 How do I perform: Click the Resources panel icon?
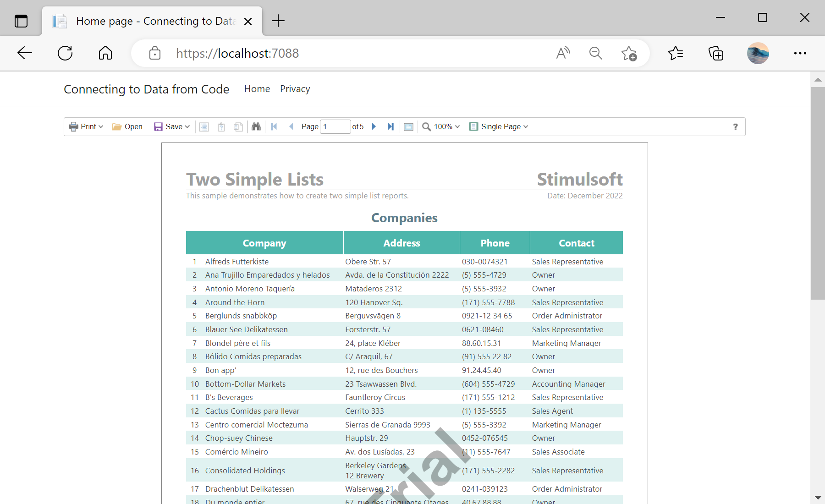pyautogui.click(x=238, y=127)
